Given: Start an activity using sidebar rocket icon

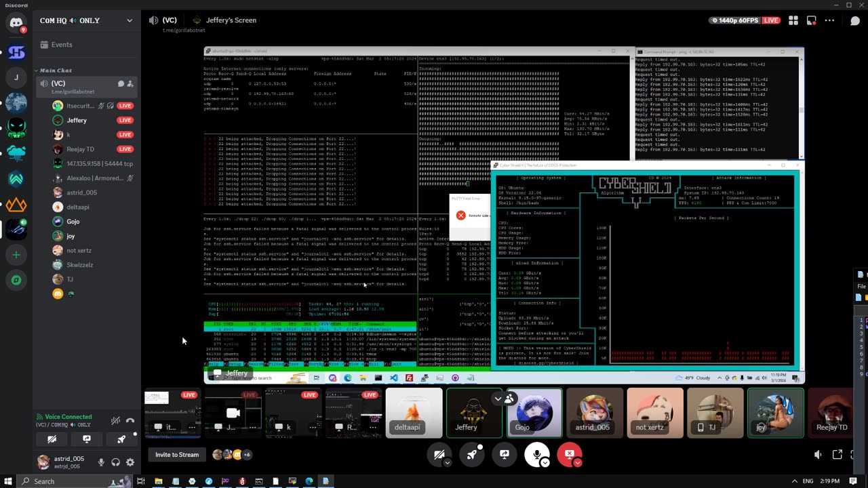Looking at the screenshot, I should [x=121, y=439].
